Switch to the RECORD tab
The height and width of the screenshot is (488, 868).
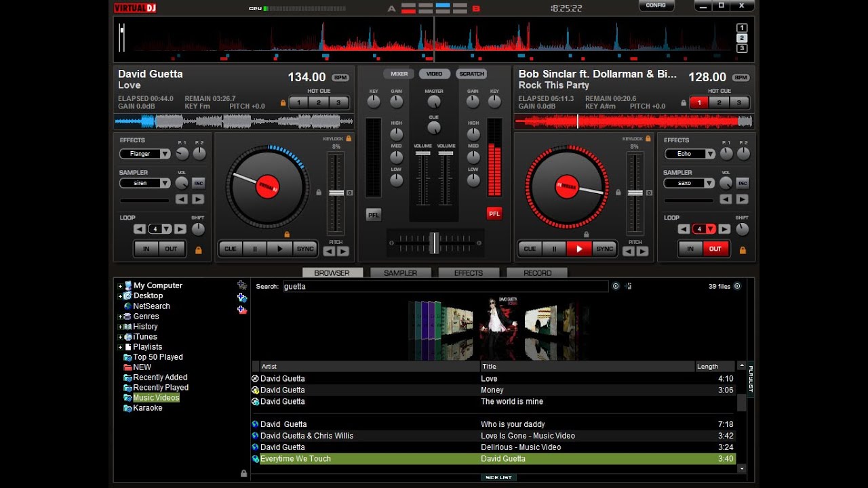(537, 272)
